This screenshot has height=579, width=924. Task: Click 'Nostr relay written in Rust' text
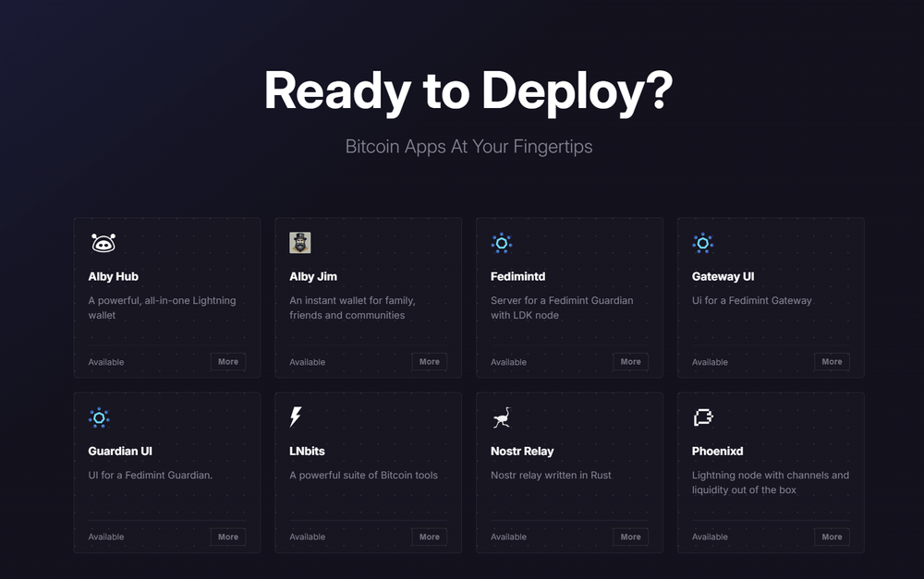[551, 476]
